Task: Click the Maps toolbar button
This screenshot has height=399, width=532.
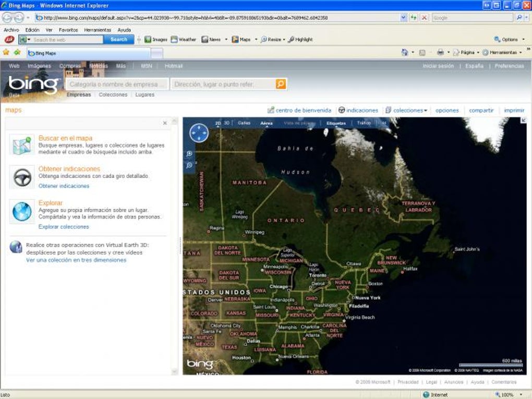Action: [241, 40]
